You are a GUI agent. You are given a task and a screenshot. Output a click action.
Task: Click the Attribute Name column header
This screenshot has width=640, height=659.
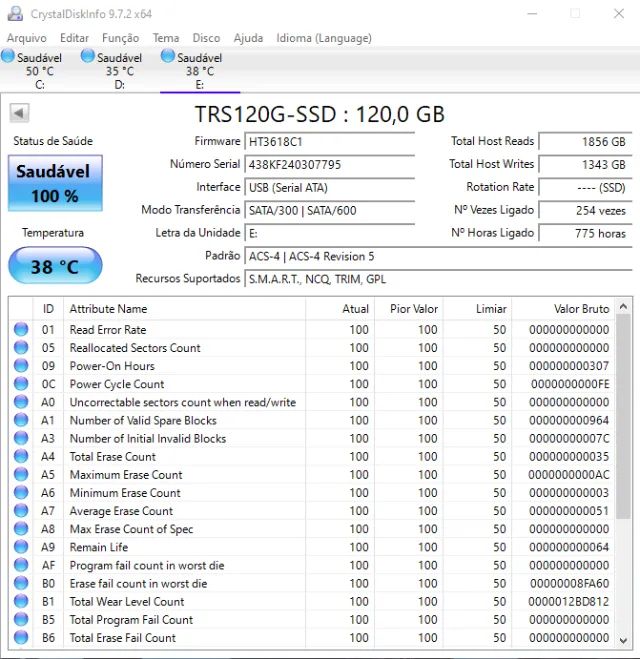pos(184,309)
